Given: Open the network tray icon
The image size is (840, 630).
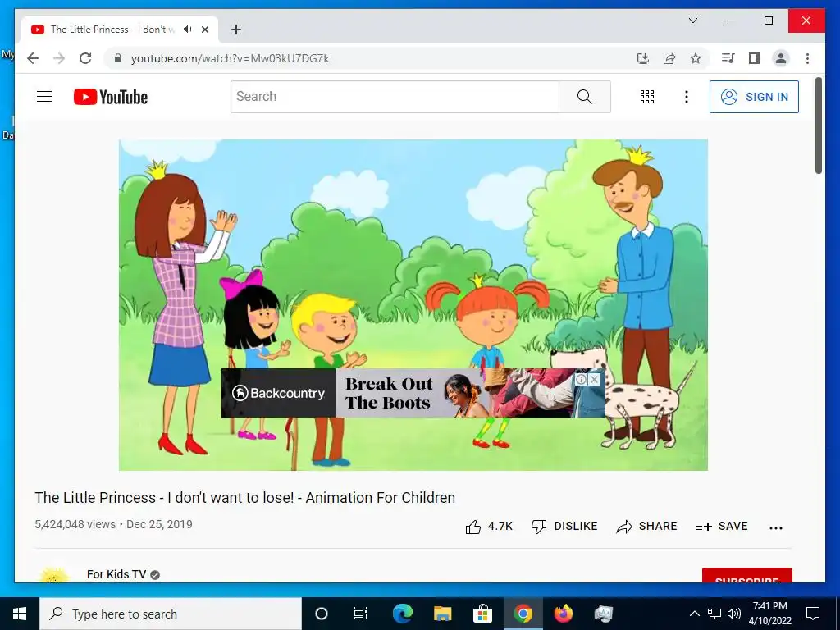Looking at the screenshot, I should 714,614.
